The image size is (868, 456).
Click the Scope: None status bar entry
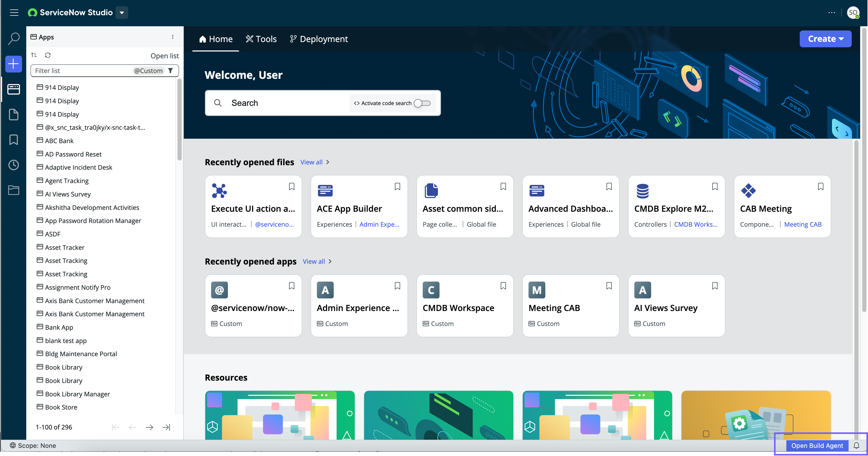pyautogui.click(x=33, y=445)
